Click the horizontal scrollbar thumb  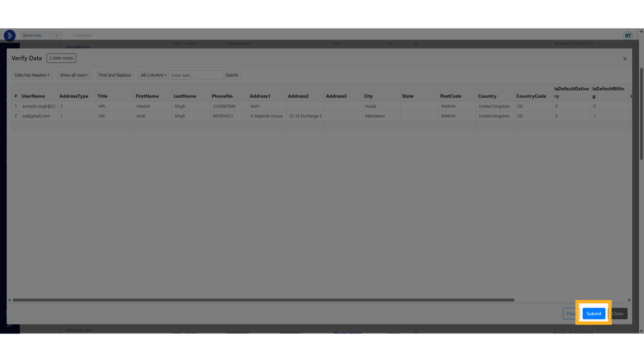(263, 300)
